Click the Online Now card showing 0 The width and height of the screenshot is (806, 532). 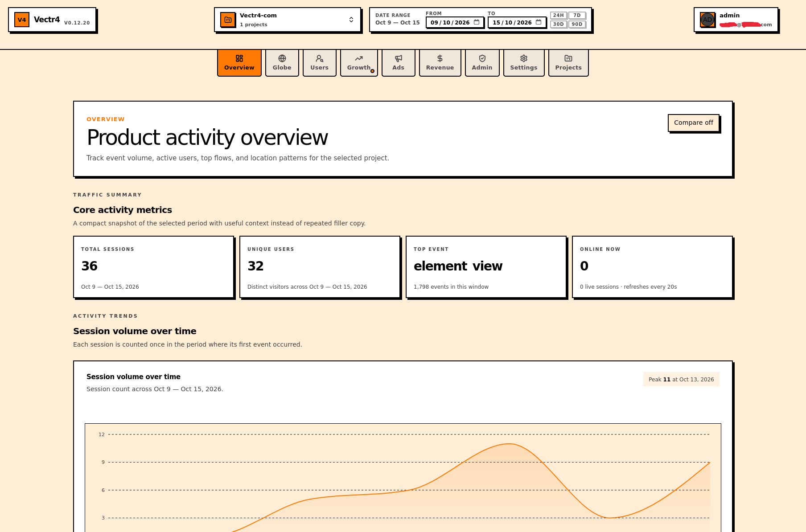click(x=653, y=267)
